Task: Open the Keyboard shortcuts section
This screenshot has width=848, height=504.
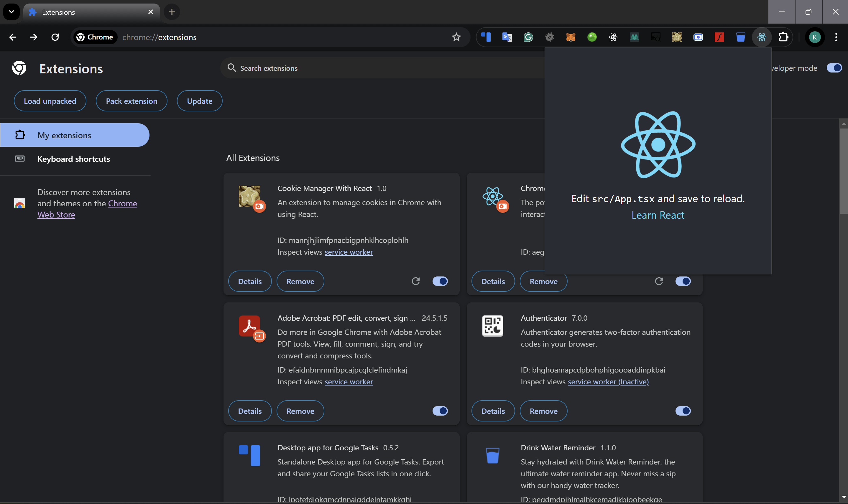Action: (x=74, y=159)
